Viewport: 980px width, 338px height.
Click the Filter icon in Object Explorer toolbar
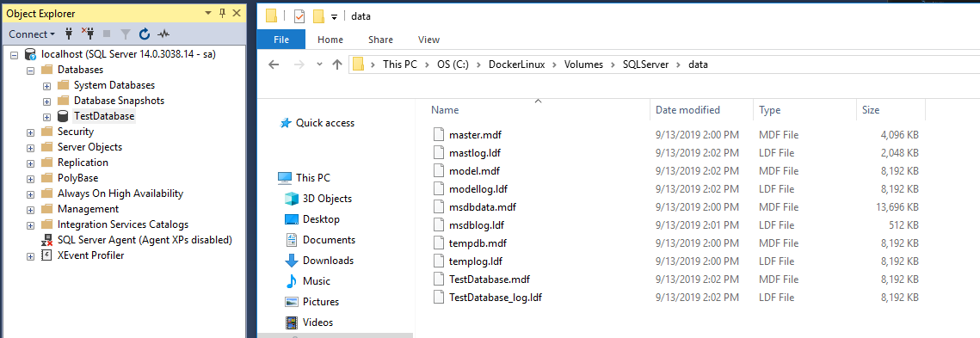tap(126, 34)
